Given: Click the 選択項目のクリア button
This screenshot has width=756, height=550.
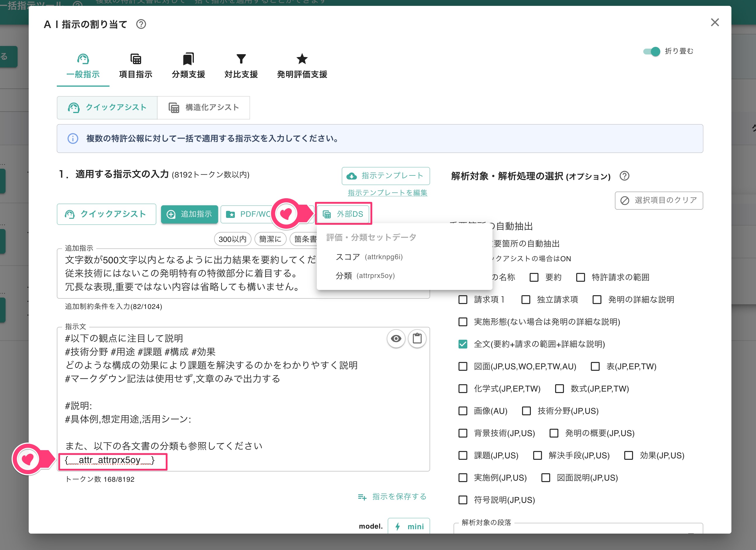Looking at the screenshot, I should click(x=658, y=200).
